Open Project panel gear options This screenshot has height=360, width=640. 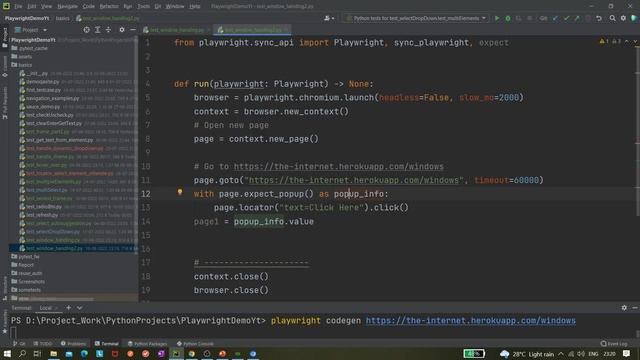[x=122, y=30]
